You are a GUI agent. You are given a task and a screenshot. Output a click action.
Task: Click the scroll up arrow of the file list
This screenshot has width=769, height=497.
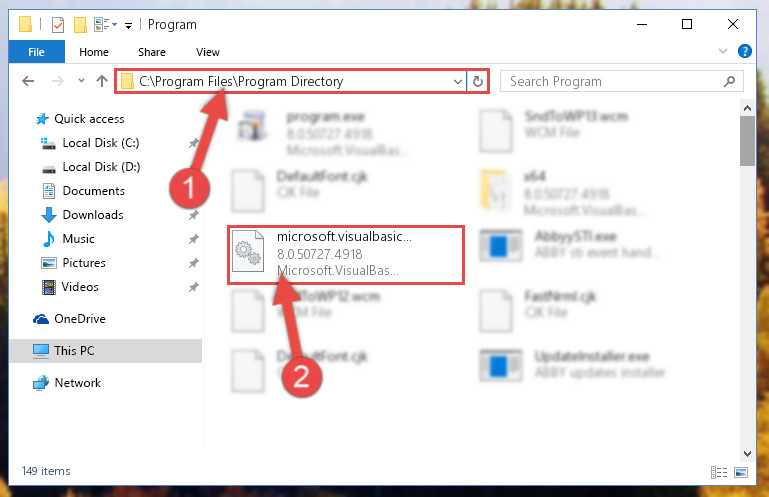(x=747, y=108)
